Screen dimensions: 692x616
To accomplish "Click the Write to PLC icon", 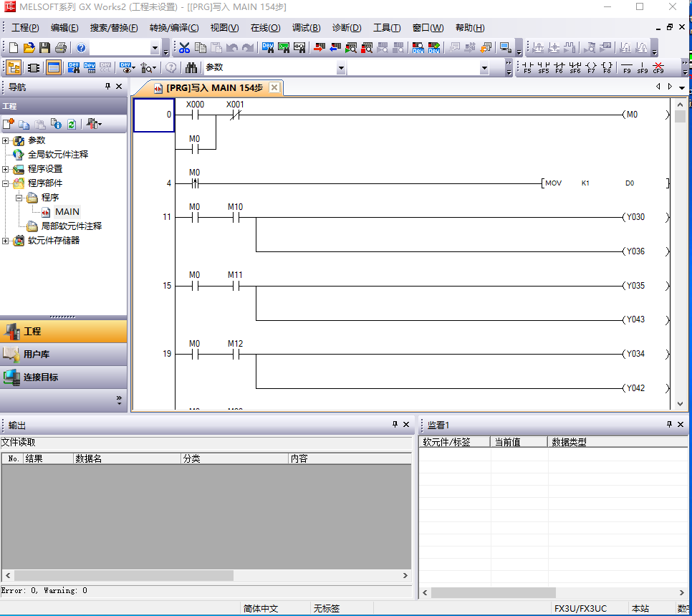I will pos(319,48).
